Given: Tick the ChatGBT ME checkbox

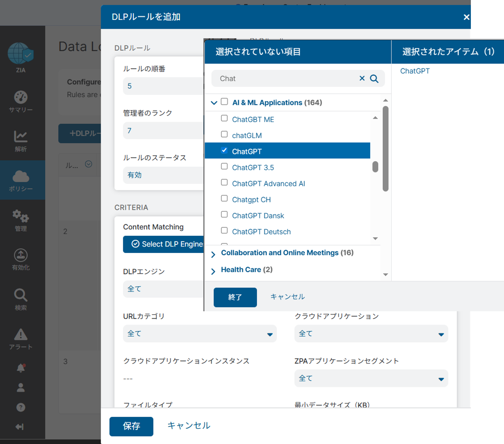Looking at the screenshot, I should 224,119.
